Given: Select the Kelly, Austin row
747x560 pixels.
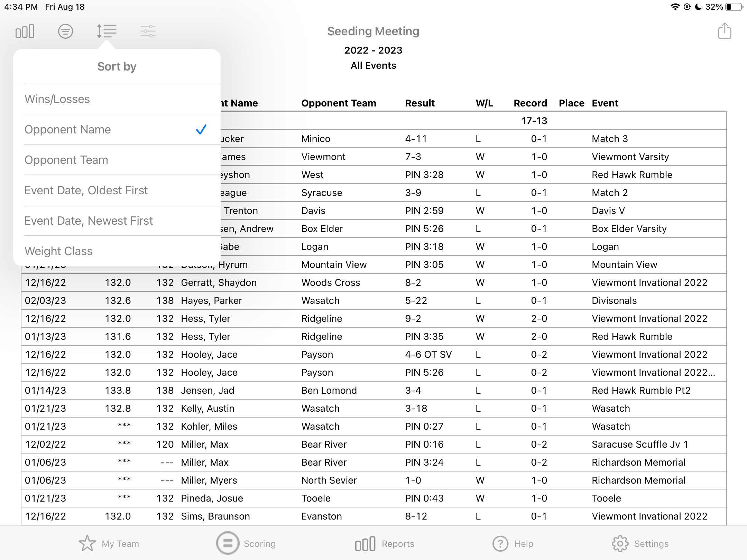Looking at the screenshot, I should coord(373,409).
